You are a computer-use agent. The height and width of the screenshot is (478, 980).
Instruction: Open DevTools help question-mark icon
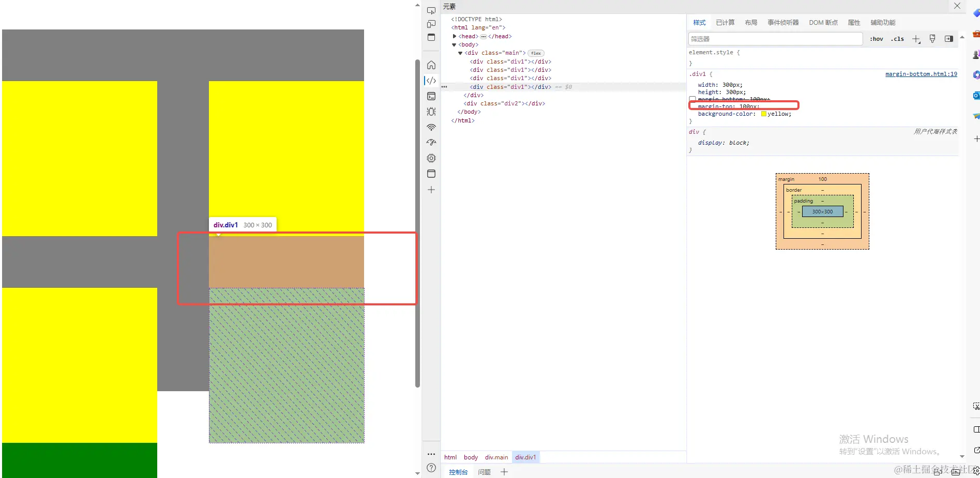(x=431, y=468)
